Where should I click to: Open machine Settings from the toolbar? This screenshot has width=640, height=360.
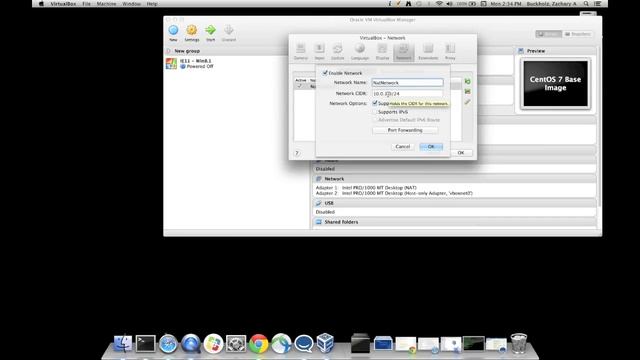click(x=191, y=33)
